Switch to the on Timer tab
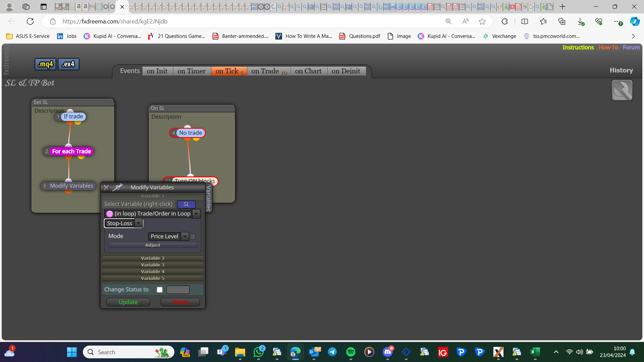 point(192,71)
